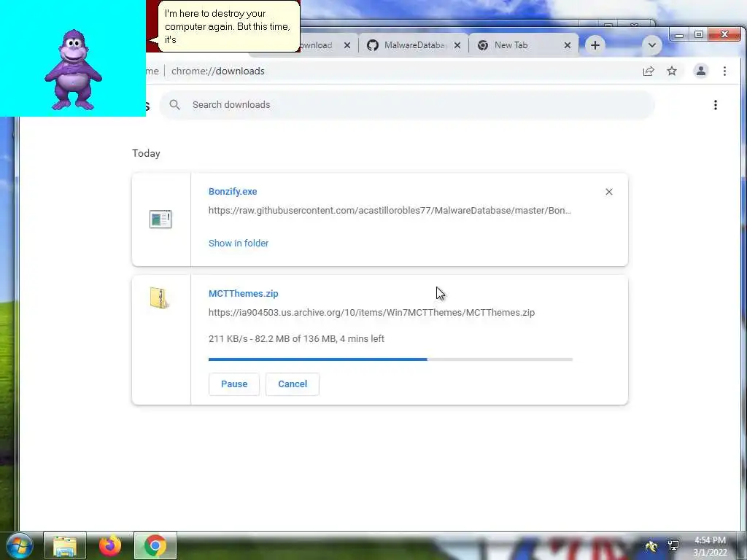Click the system tray clock 4:54 PM
Image resolution: width=747 pixels, height=560 pixels.
click(x=710, y=540)
